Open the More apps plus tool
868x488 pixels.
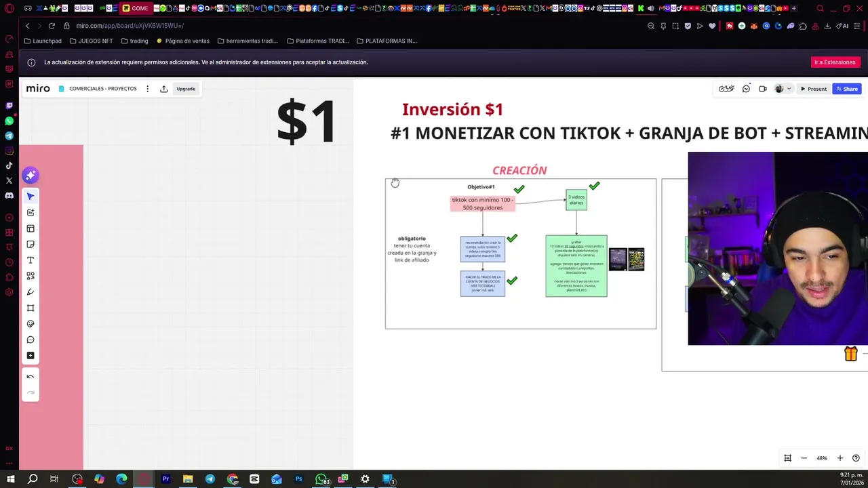point(31,356)
